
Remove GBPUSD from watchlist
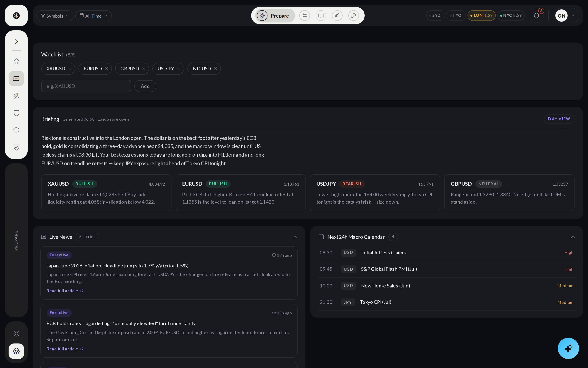pos(144,69)
